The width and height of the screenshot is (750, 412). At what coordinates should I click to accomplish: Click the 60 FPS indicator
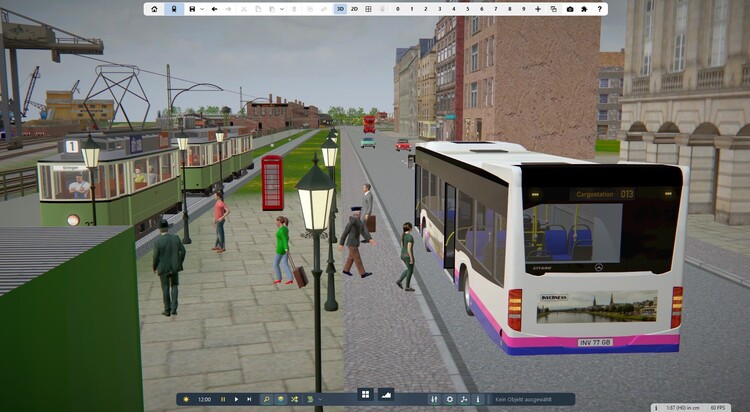tap(717, 408)
